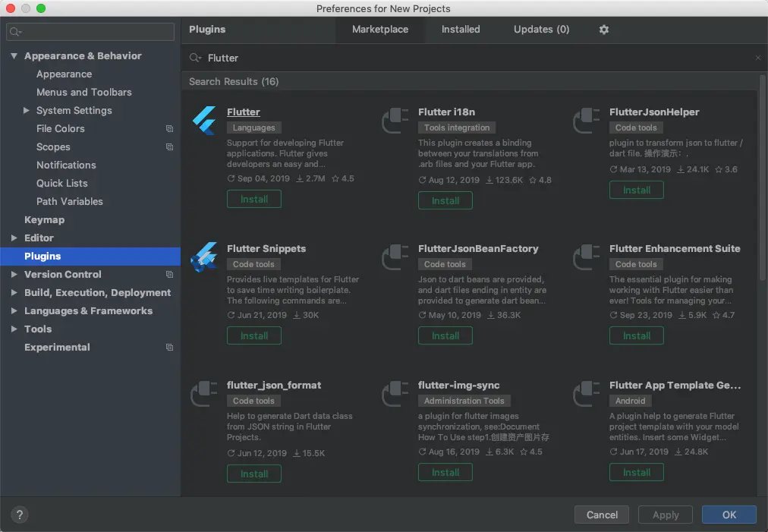Click the File Colors project-level icon
The width and height of the screenshot is (768, 532).
click(x=169, y=128)
